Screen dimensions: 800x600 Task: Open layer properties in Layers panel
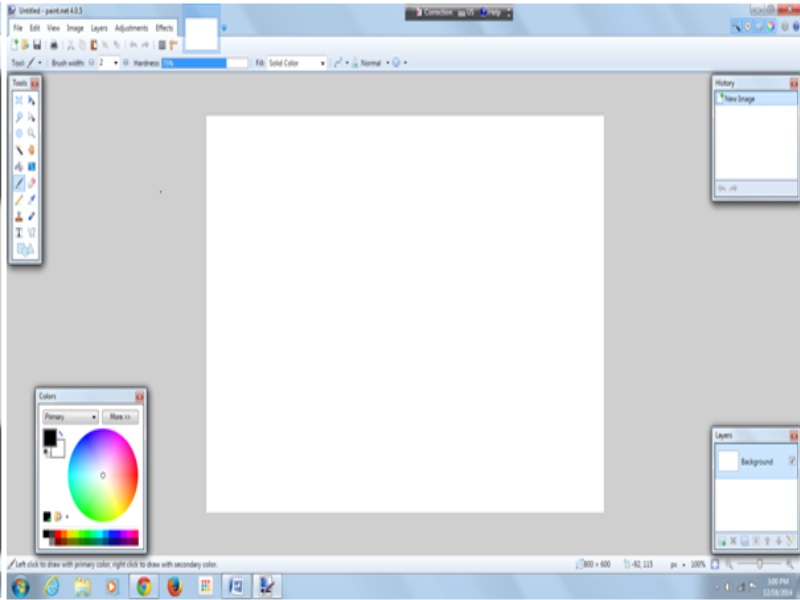click(789, 542)
